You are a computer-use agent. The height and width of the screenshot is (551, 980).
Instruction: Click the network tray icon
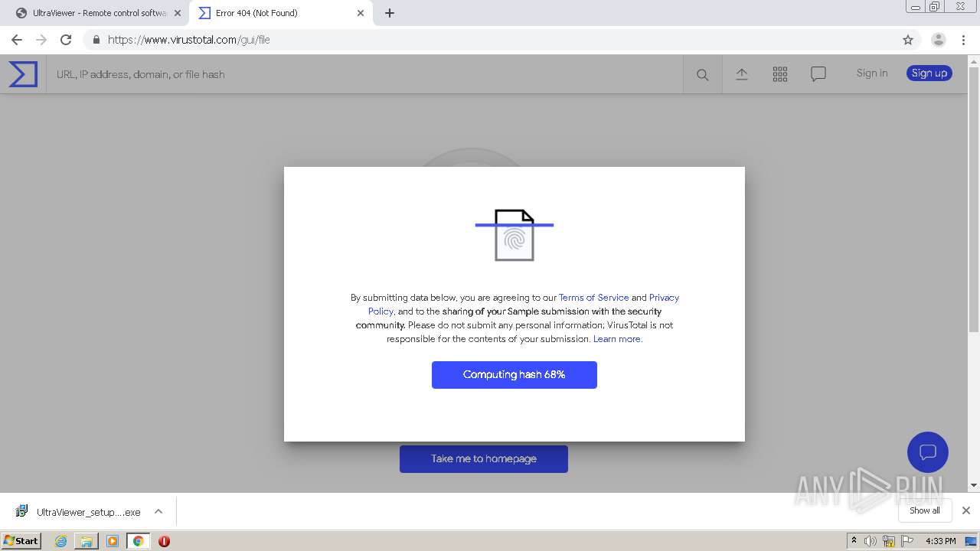pos(889,541)
